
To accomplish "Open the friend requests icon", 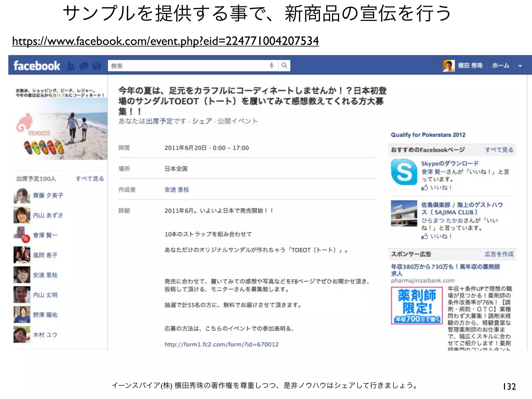I will tap(71, 66).
